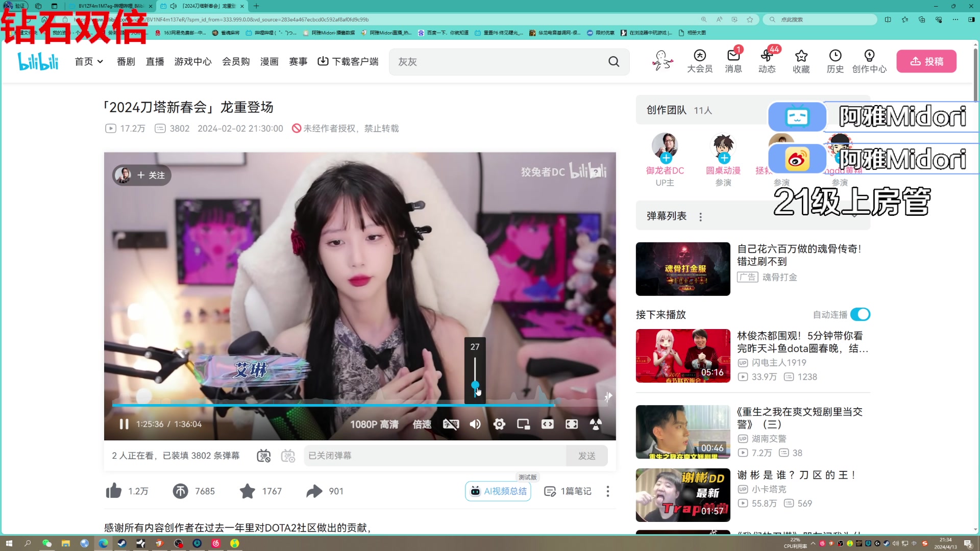Click the 投稿 upload button

[x=926, y=61]
